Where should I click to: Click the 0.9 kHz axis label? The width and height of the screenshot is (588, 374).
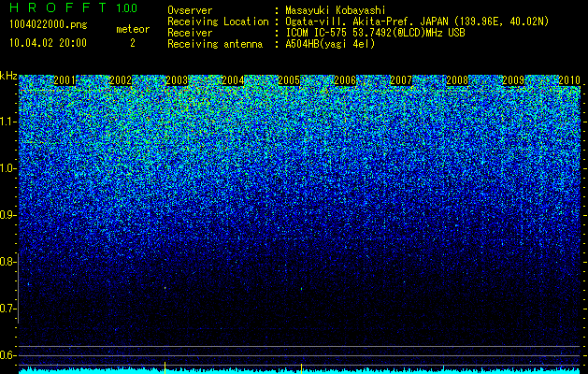point(7,215)
